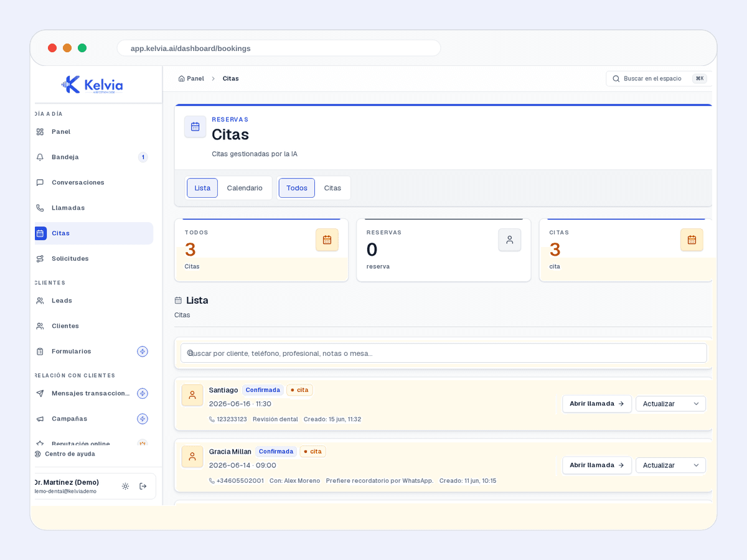This screenshot has width=747, height=560.
Task: Select Citas in the sidebar
Action: (x=93, y=233)
